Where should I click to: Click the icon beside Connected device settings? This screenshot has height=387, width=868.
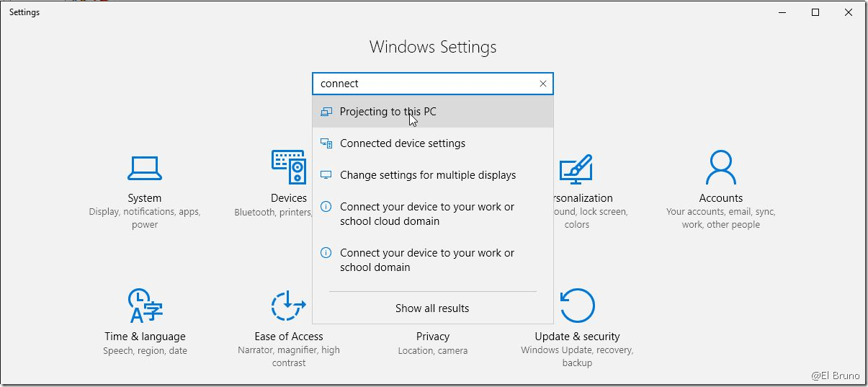point(326,143)
